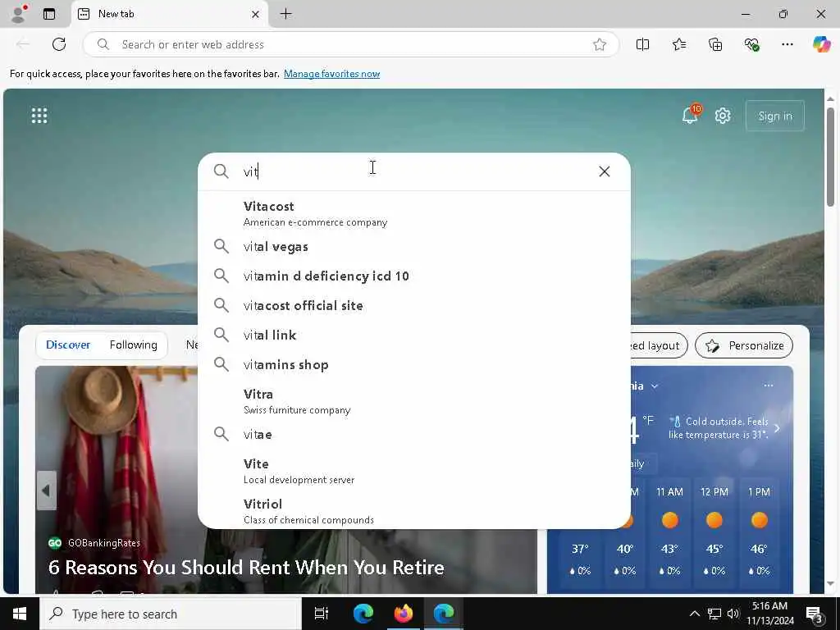Select 'vitae' suggestion
Viewport: 840px width, 630px height.
tap(413, 435)
